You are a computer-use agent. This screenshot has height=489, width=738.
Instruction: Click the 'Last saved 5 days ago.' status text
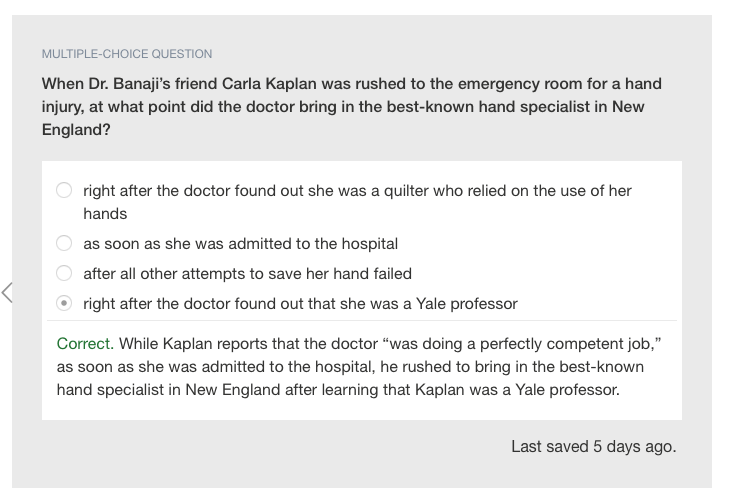pyautogui.click(x=594, y=446)
